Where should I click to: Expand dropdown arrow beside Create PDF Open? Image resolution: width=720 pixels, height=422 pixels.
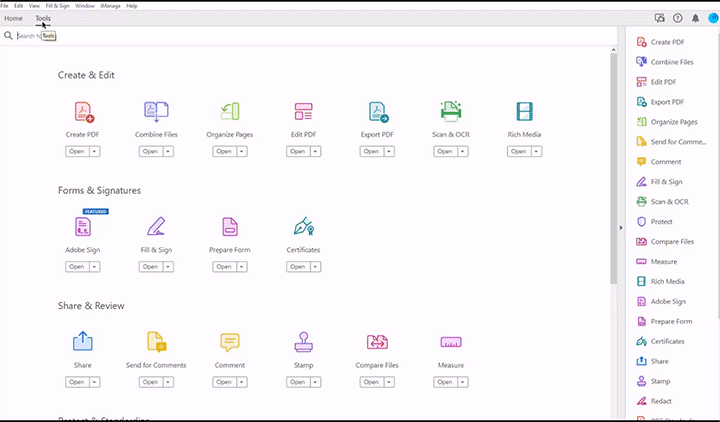[95, 152]
